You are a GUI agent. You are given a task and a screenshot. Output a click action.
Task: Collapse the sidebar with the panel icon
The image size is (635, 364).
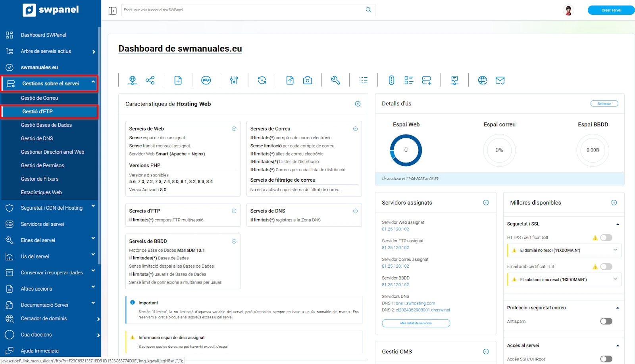pos(113,10)
